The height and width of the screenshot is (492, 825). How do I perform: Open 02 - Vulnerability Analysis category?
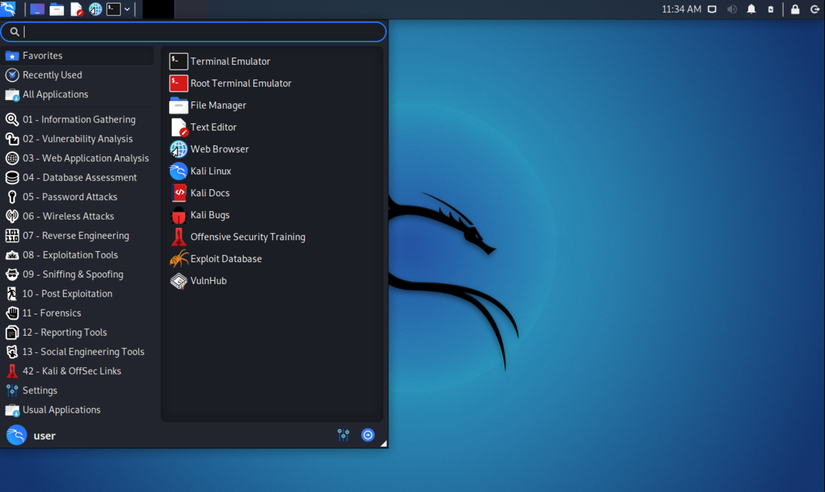pos(77,139)
